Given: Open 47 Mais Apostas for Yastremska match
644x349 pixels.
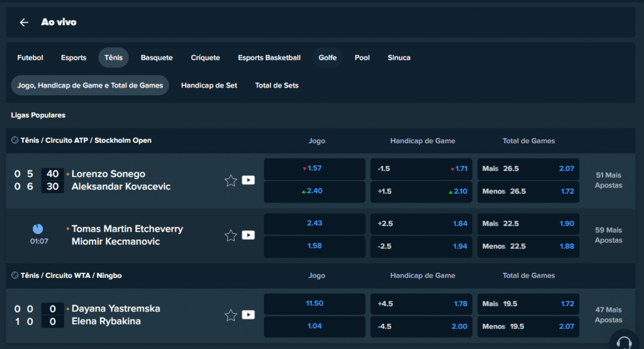Looking at the screenshot, I should point(609,315).
